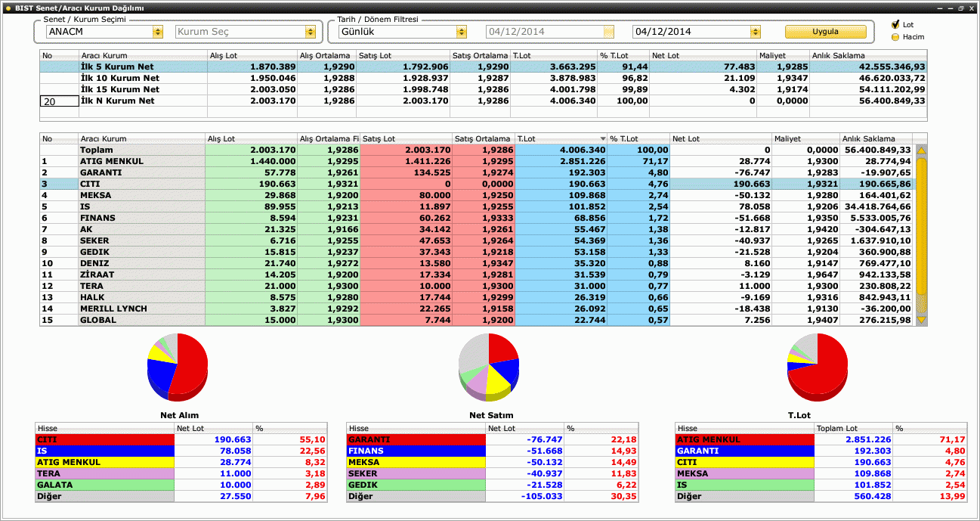Click the 1.440.000 Alış Lot cell

pyautogui.click(x=251, y=161)
